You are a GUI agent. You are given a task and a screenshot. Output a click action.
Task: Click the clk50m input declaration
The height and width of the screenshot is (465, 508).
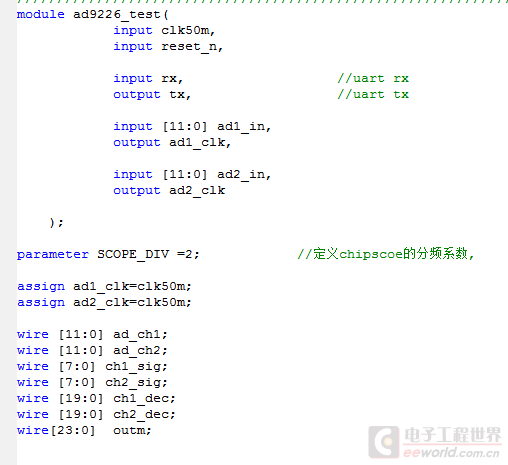[x=164, y=31]
